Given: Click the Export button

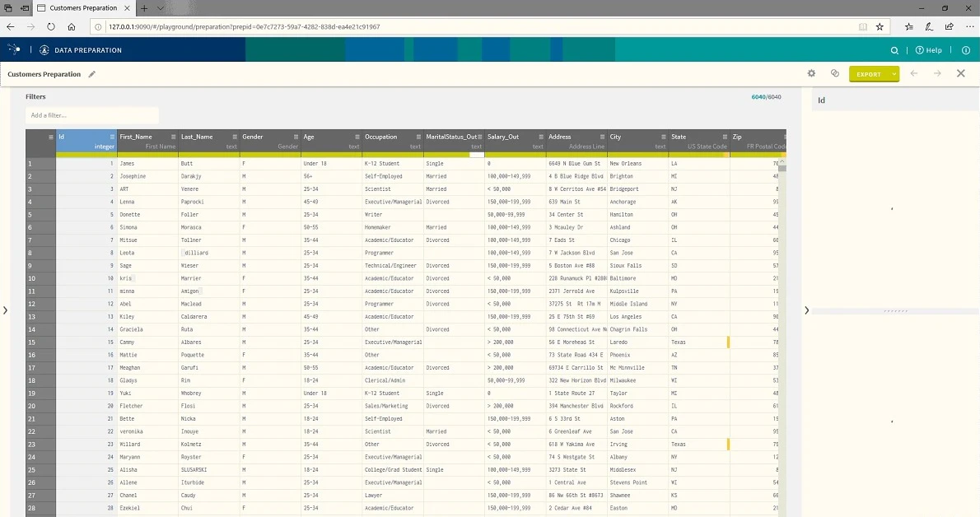Looking at the screenshot, I should click(869, 74).
